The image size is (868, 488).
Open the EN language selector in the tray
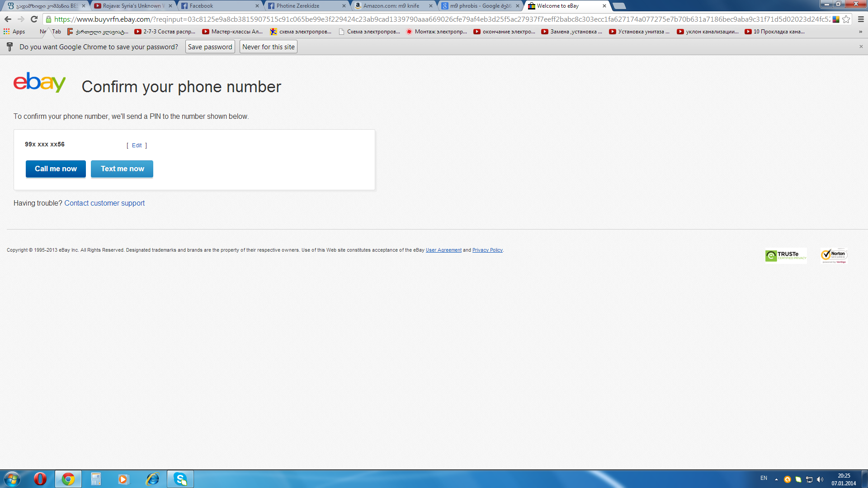click(764, 478)
